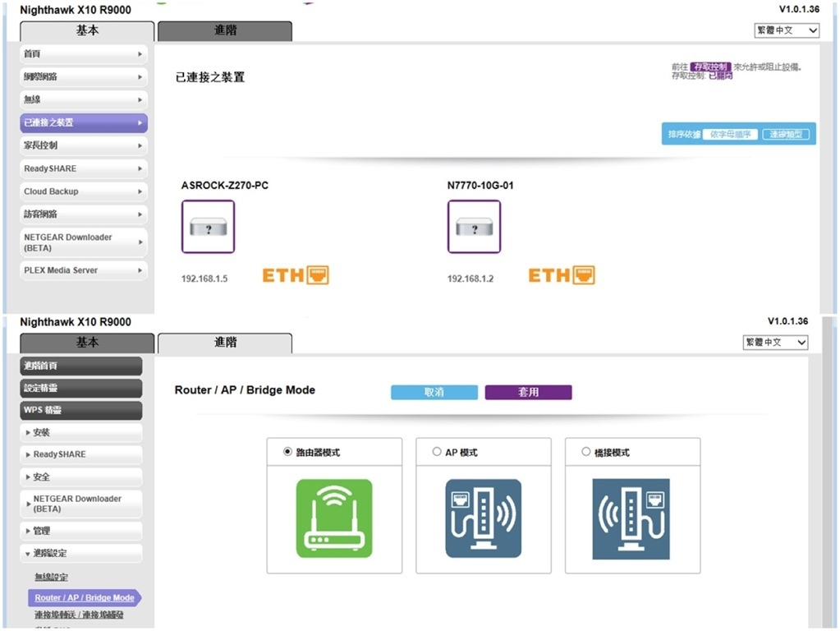Open PLEX Media Server in the sidebar

coord(84,270)
